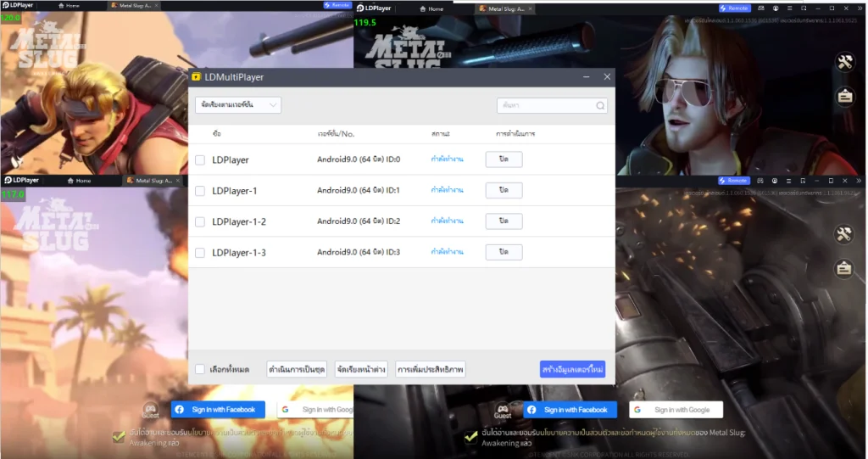
Task: Tick checkbox for LDPlayer-1-2 row
Action: pyautogui.click(x=200, y=221)
